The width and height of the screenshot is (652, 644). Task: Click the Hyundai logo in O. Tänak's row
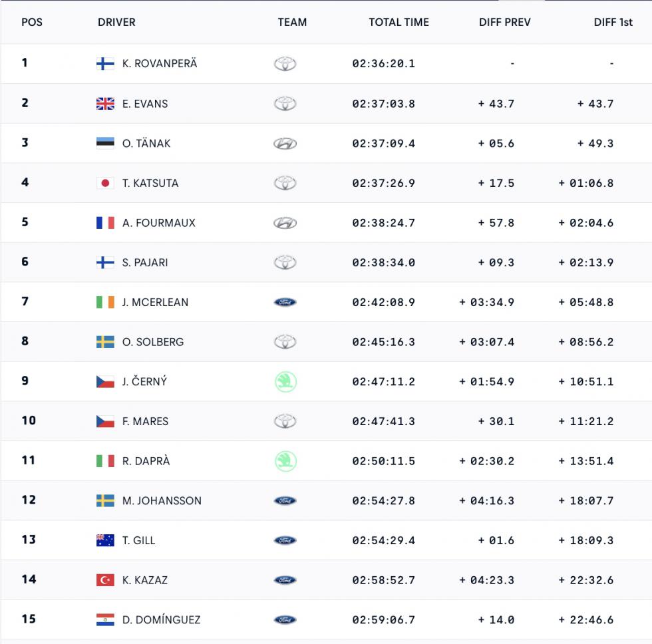tap(285, 144)
